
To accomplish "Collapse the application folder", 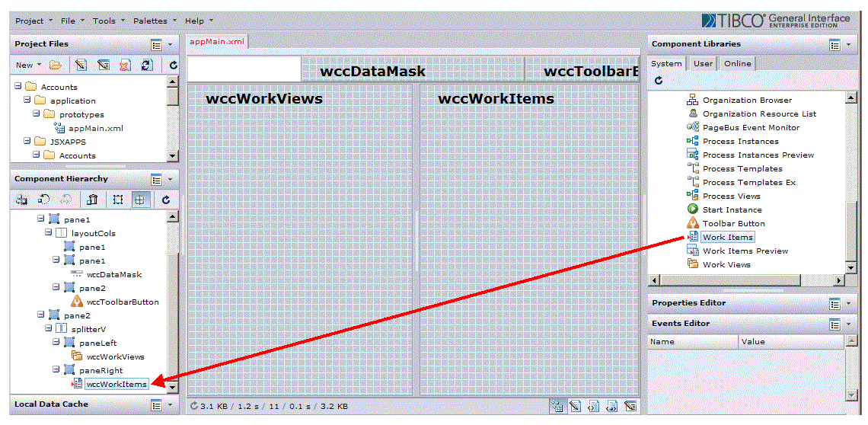I will (27, 101).
